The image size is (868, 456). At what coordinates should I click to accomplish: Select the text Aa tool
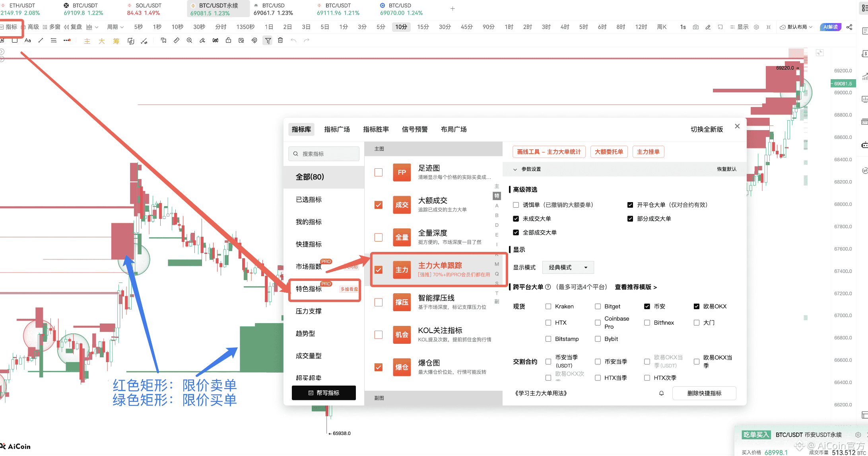(28, 40)
